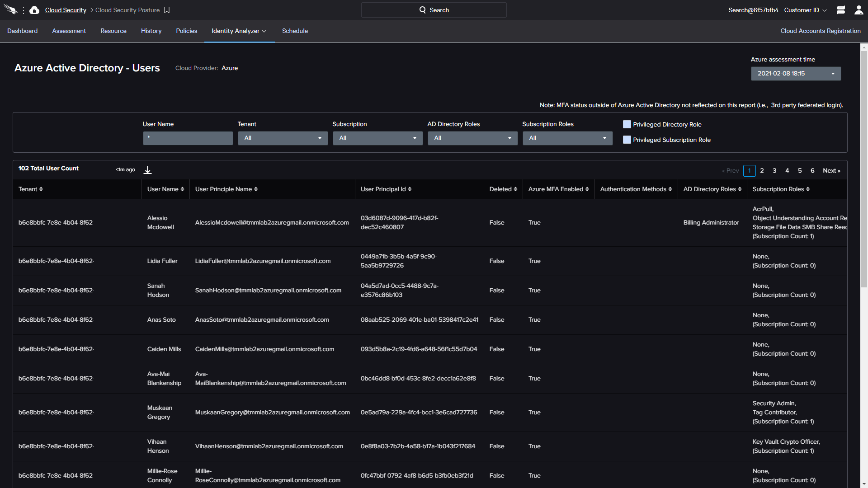Screen dimensions: 868x488
Task: Enable Privileged Directory Role checkbox
Action: (x=627, y=124)
